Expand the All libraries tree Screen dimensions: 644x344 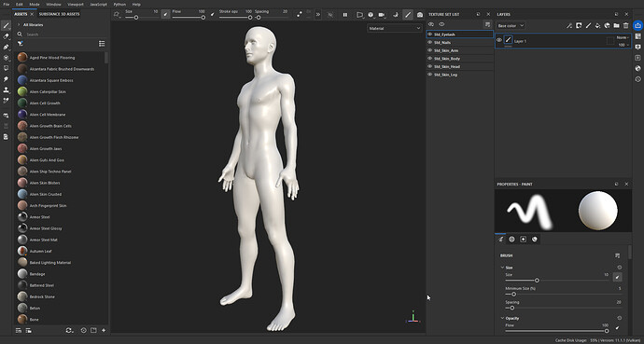(19, 24)
